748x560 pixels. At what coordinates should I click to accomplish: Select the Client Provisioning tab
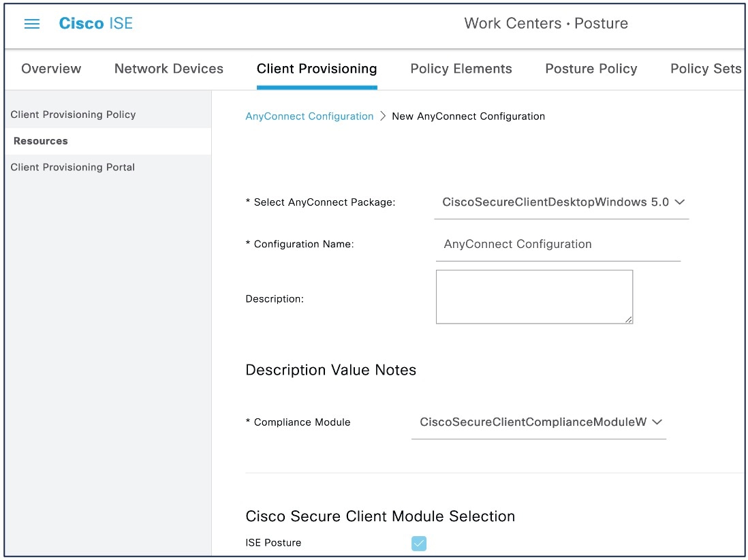[x=317, y=69]
